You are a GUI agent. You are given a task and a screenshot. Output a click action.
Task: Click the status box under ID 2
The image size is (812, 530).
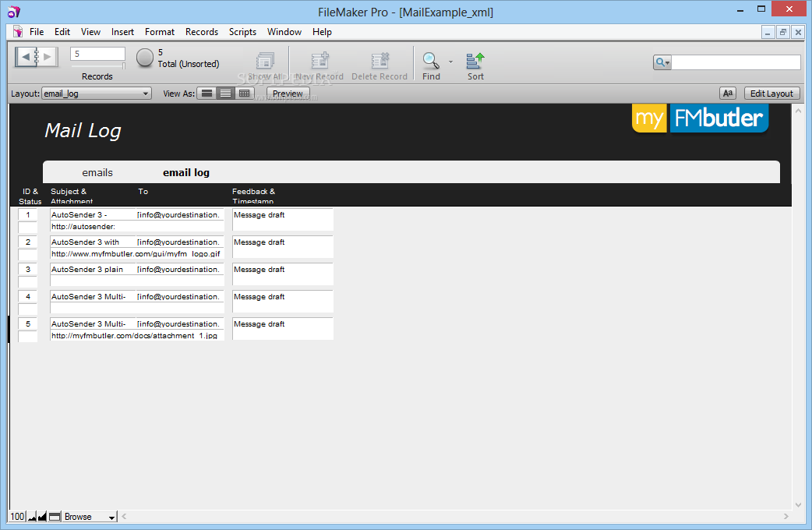[28, 254]
